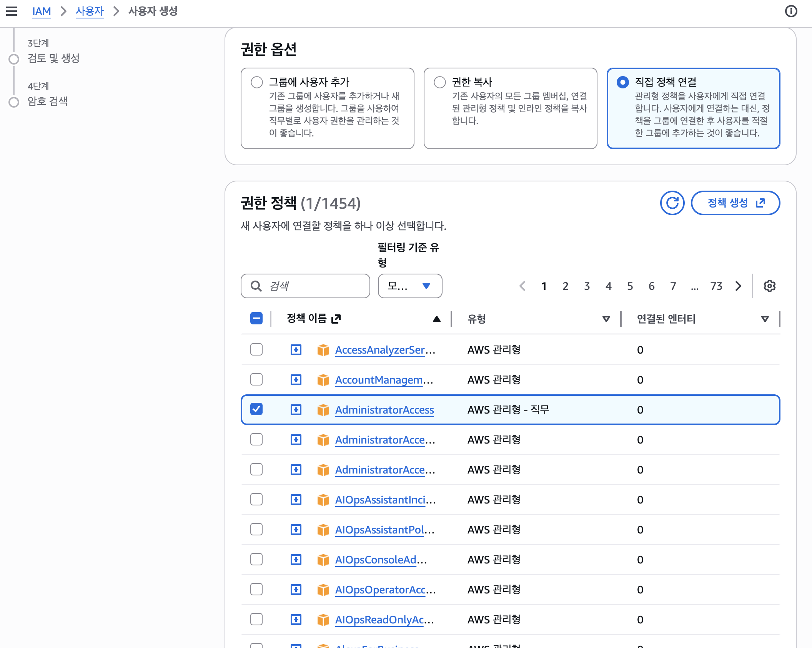The image size is (812, 648).
Task: Open the 필터링 기준 유형 dropdown
Action: tap(410, 286)
